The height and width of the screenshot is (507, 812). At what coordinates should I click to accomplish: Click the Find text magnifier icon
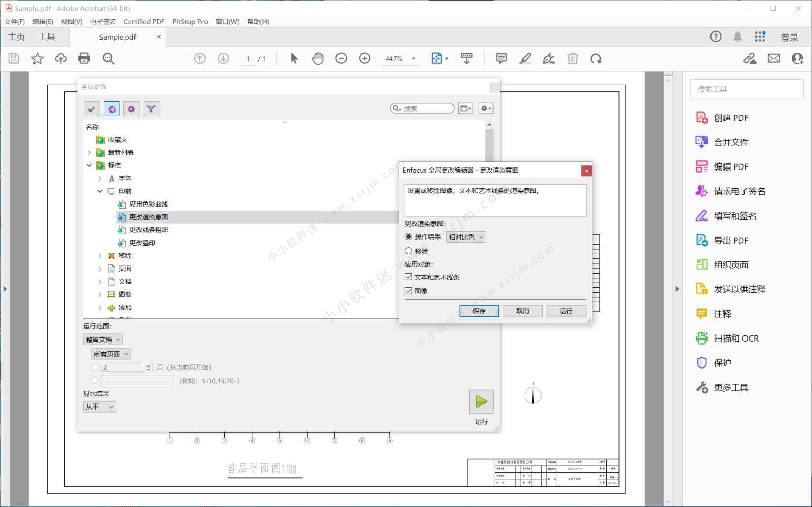tap(108, 59)
